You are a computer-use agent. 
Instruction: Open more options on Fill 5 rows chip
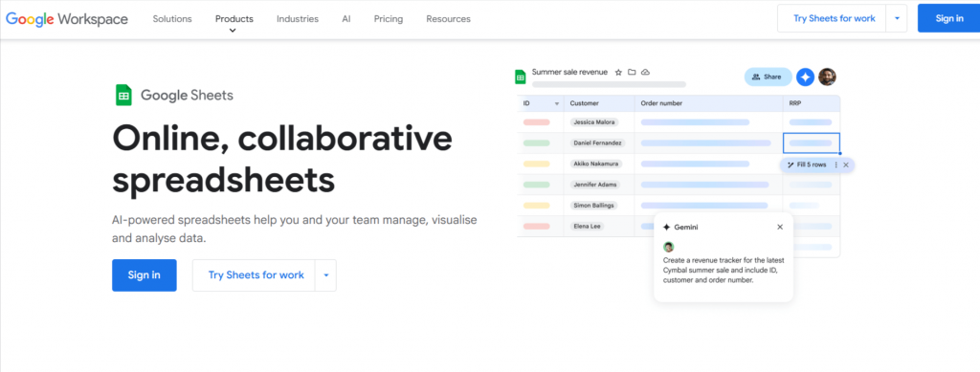[836, 164]
